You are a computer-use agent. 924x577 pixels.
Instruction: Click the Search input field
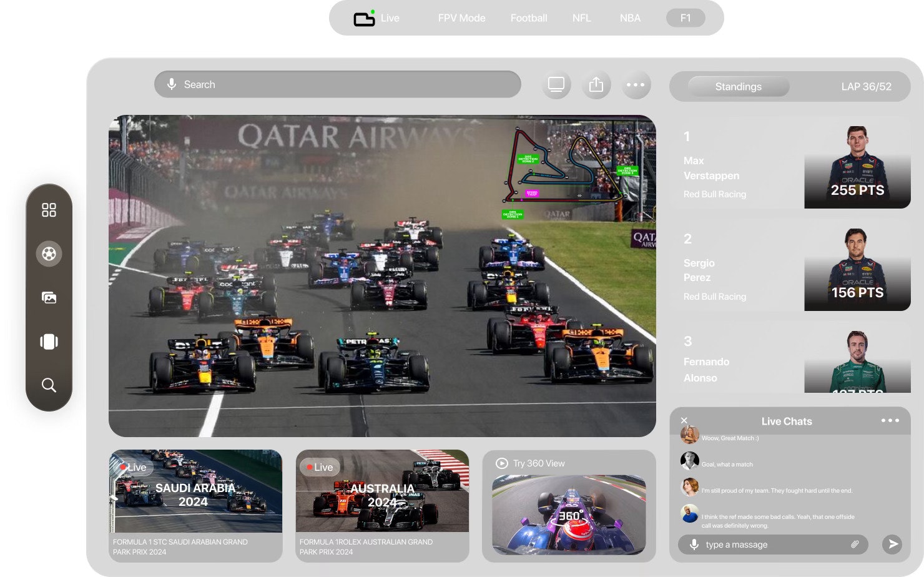pyautogui.click(x=338, y=84)
